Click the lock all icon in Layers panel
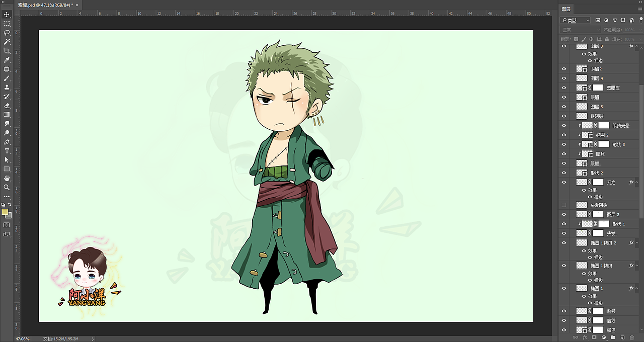Image resolution: width=644 pixels, height=342 pixels. [607, 39]
